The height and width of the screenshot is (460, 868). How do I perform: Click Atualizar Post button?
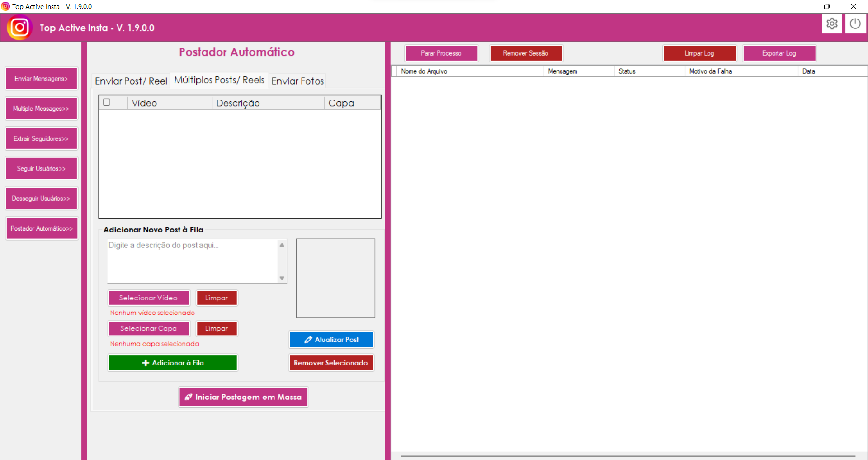pyautogui.click(x=331, y=340)
